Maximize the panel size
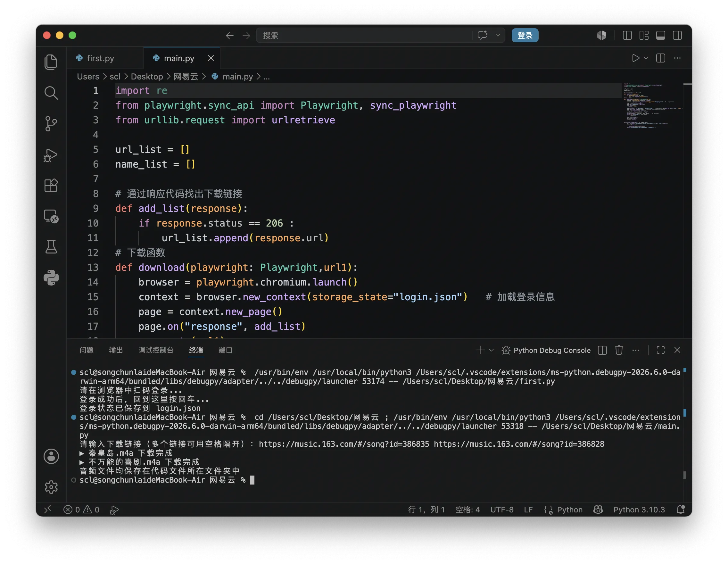The image size is (728, 564). pos(661,350)
